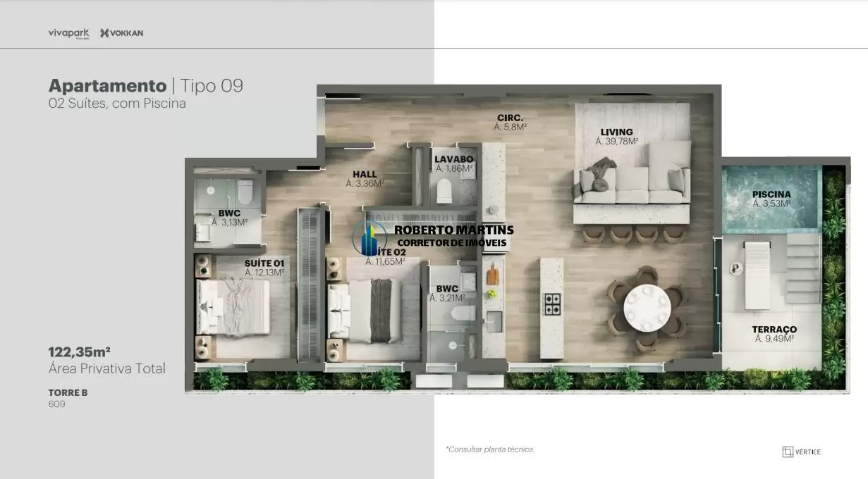Click the Apartamento Tipo 09 heading
Image resolution: width=868 pixels, height=479 pixels.
[x=145, y=86]
